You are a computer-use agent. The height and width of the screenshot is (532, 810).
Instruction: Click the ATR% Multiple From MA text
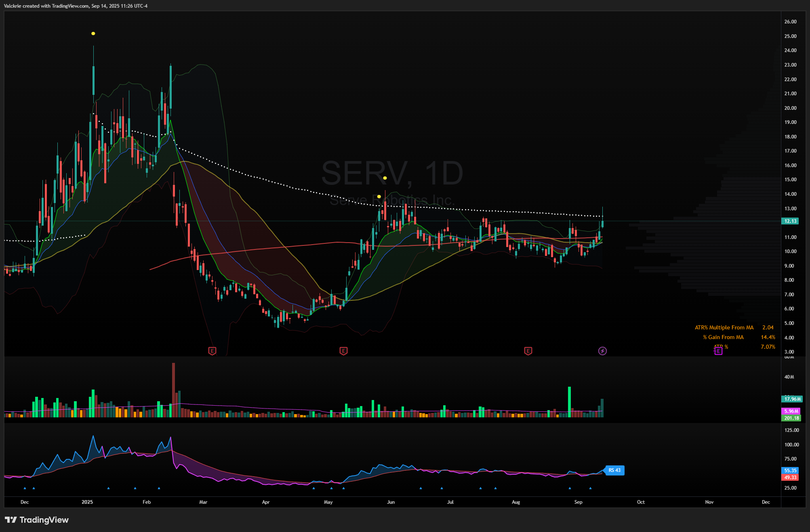[x=724, y=327]
